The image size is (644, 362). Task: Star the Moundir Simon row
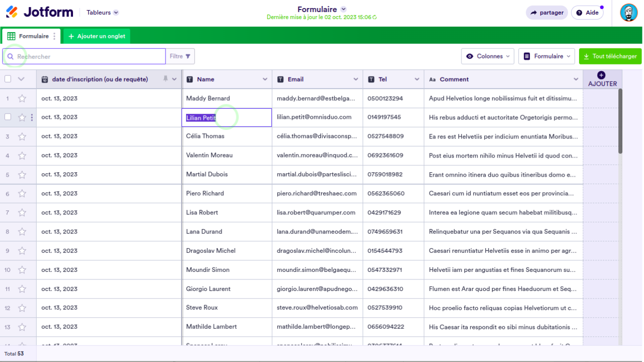click(x=22, y=270)
